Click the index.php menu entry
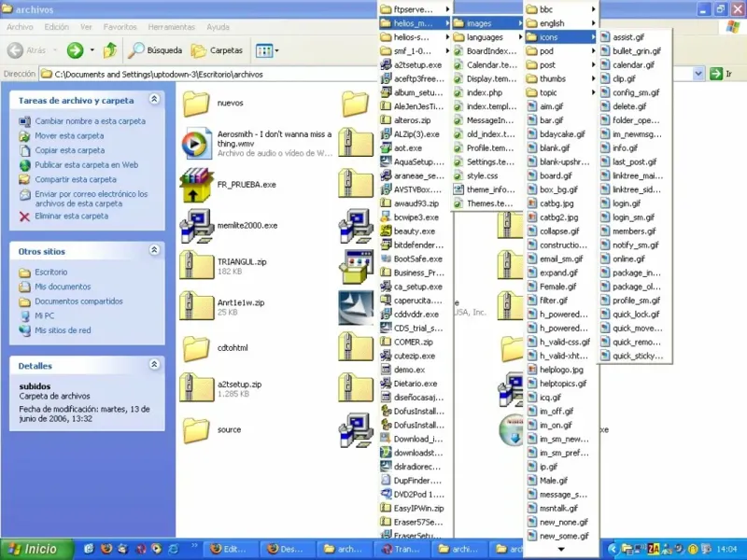Image resolution: width=747 pixels, height=560 pixels. point(486,92)
